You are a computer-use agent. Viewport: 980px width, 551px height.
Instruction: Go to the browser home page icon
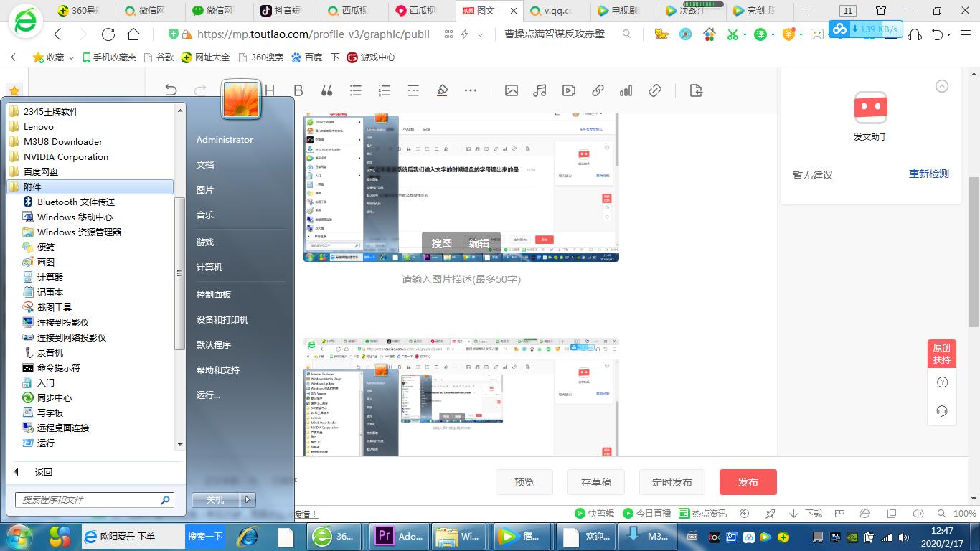click(x=133, y=34)
